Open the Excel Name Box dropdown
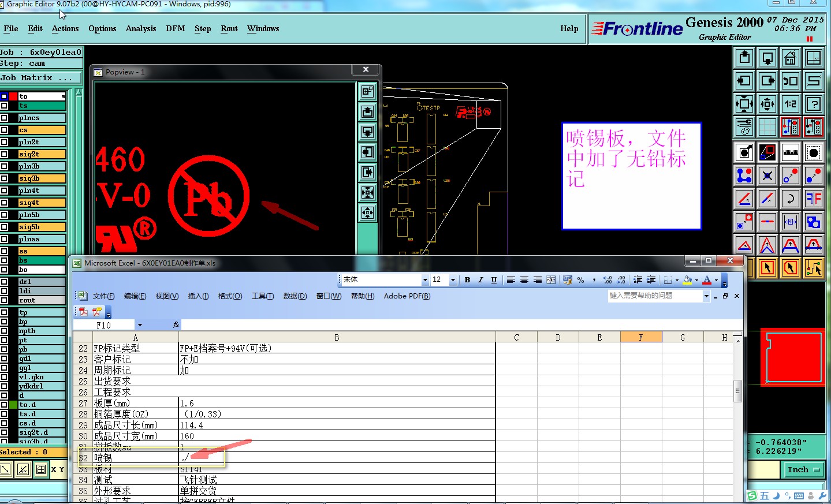Viewport: 831px width, 504px height. pyautogui.click(x=140, y=325)
